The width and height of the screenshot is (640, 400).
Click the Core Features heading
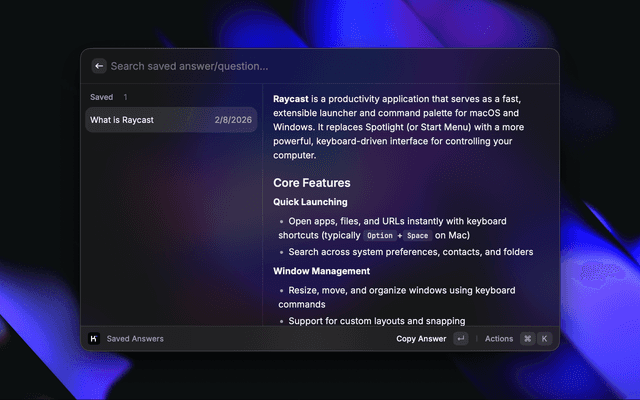coord(312,183)
